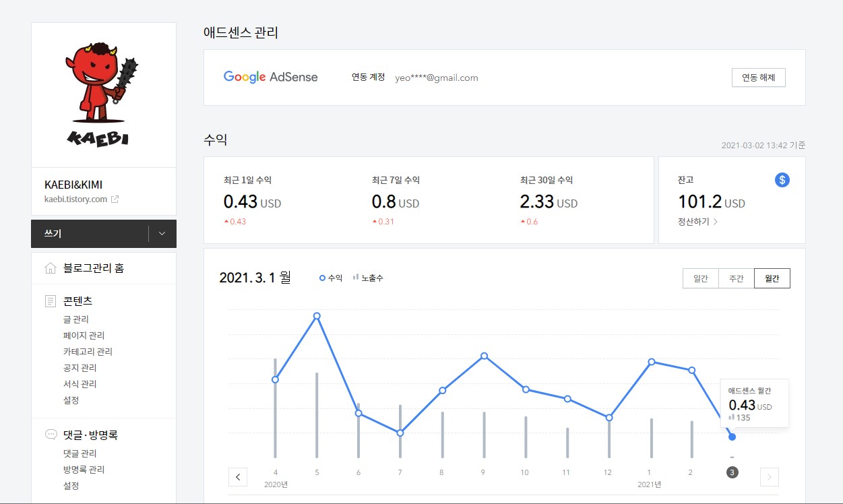Select month 4 data point on chart

(275, 379)
